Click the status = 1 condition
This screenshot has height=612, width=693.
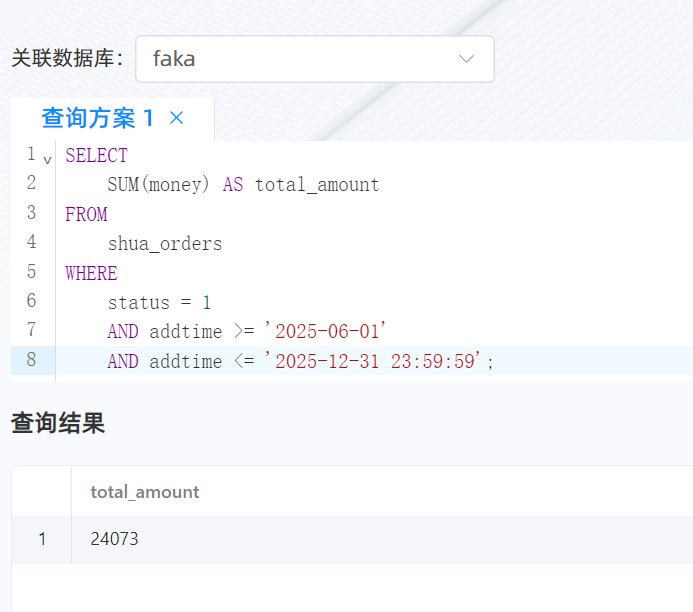(160, 303)
